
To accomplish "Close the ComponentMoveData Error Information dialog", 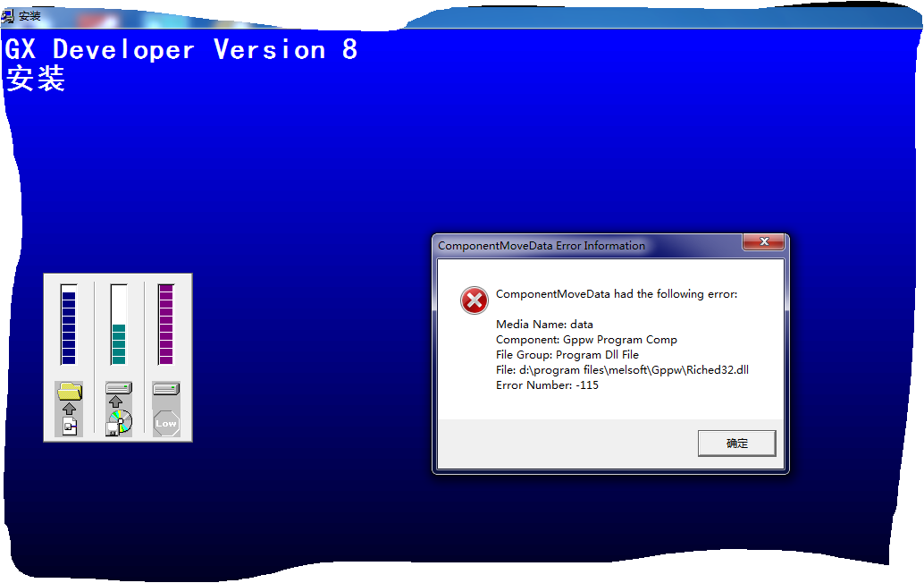I will tap(764, 241).
